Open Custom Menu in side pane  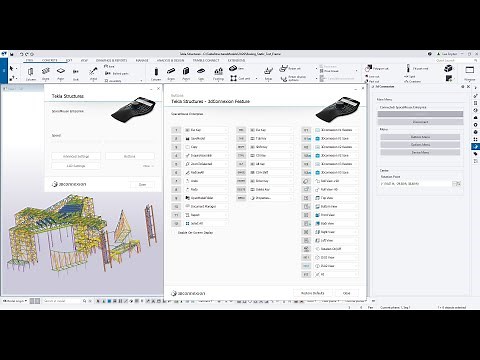[x=420, y=145]
